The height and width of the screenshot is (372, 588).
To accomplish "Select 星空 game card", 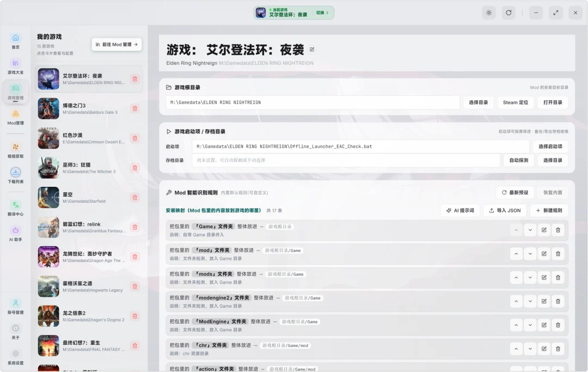I will point(89,197).
